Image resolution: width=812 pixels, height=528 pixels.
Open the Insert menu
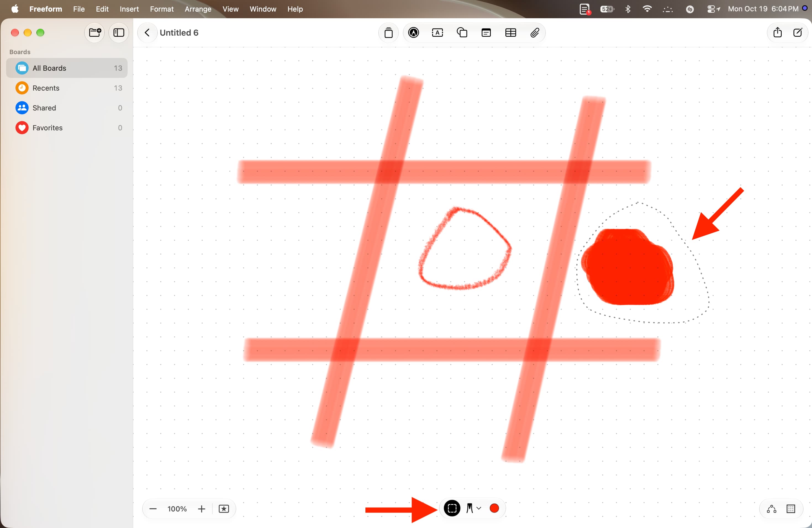click(x=129, y=9)
